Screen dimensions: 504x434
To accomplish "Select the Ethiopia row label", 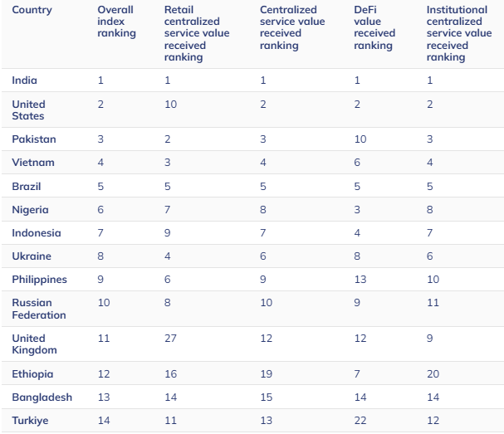I will pos(33,374).
